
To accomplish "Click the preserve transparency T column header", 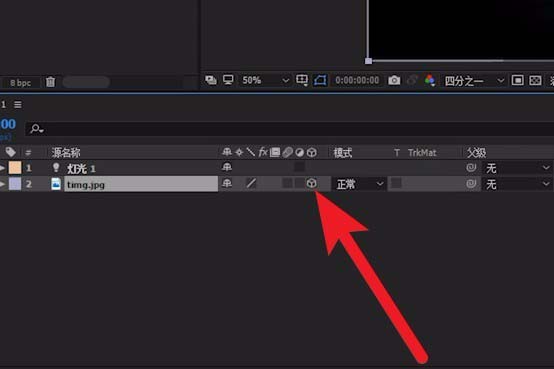I will pos(397,153).
